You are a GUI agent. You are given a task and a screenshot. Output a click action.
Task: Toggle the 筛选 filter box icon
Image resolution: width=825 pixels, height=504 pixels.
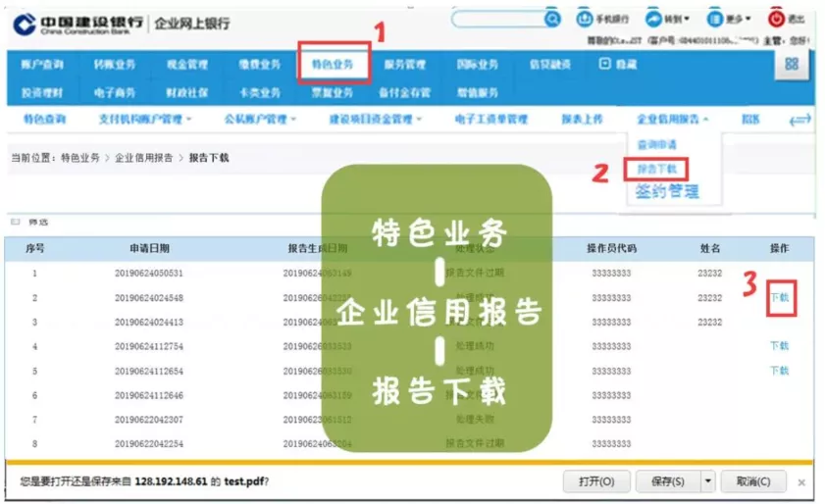point(16,222)
